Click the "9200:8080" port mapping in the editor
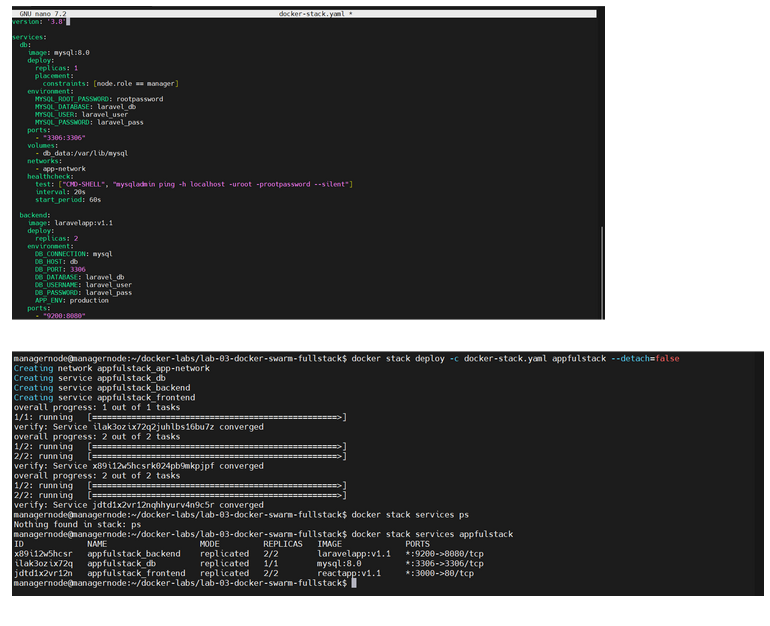Screen dimensions: 770x626 click(x=62, y=316)
